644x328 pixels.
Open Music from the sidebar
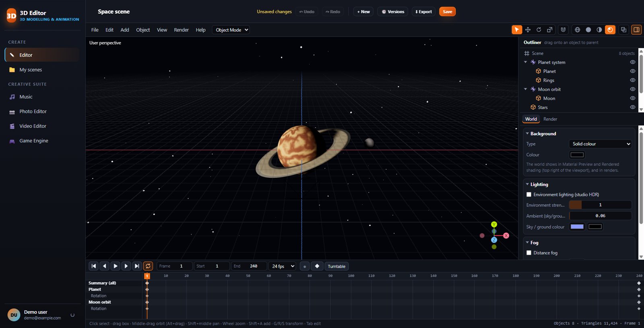43,97
